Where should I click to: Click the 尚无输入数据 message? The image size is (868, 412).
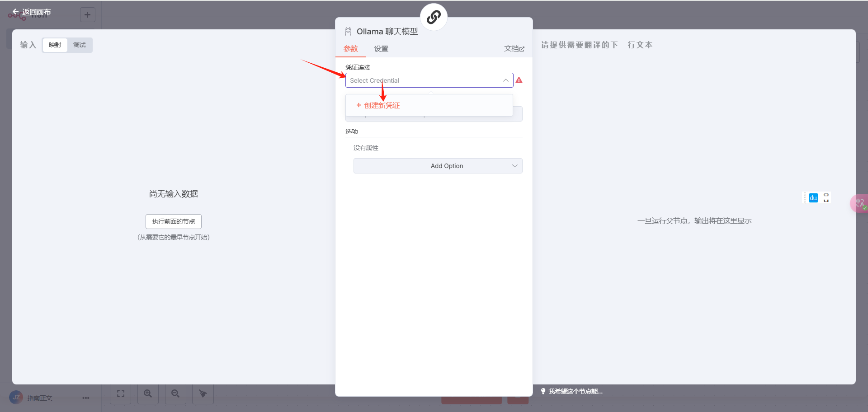click(x=174, y=194)
